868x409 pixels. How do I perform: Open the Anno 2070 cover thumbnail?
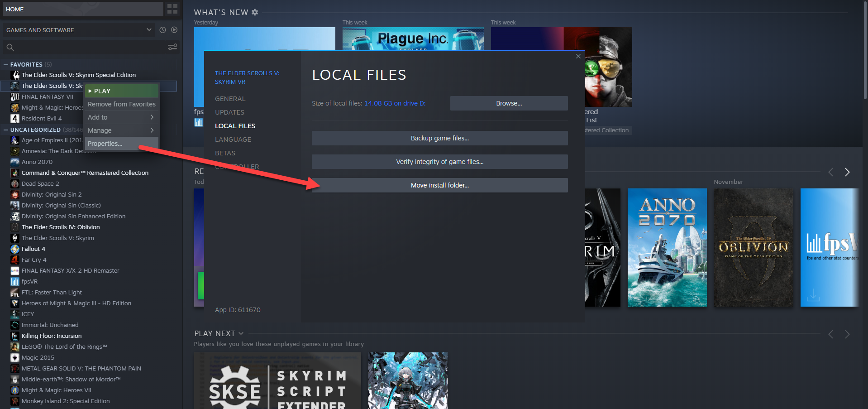pyautogui.click(x=667, y=247)
